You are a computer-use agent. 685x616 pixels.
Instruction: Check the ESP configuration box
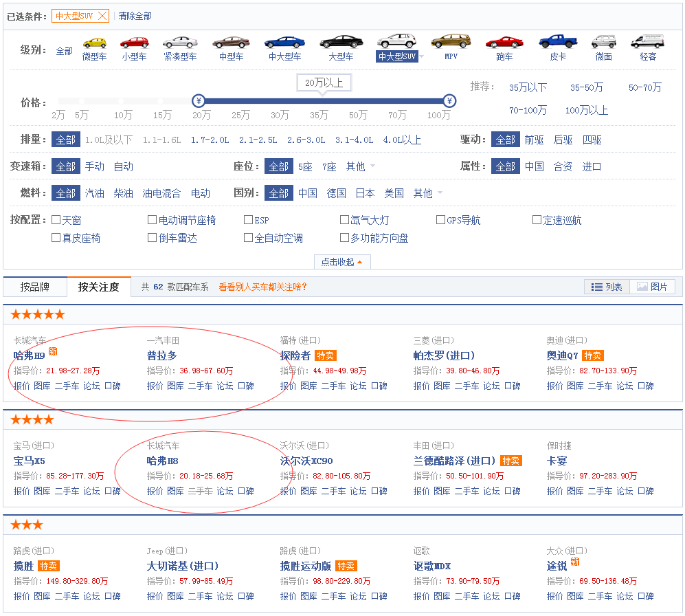click(x=248, y=219)
